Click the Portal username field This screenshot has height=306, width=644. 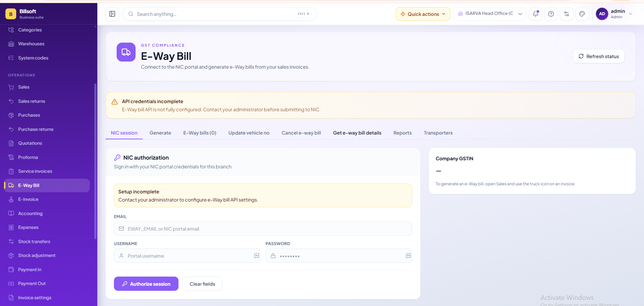[x=187, y=256]
